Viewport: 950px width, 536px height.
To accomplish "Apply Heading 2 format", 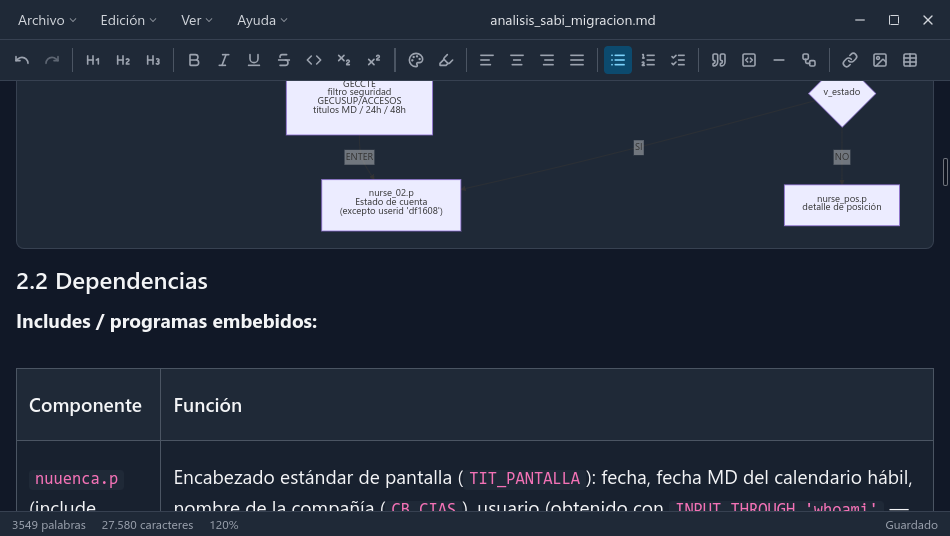I will coord(123,60).
